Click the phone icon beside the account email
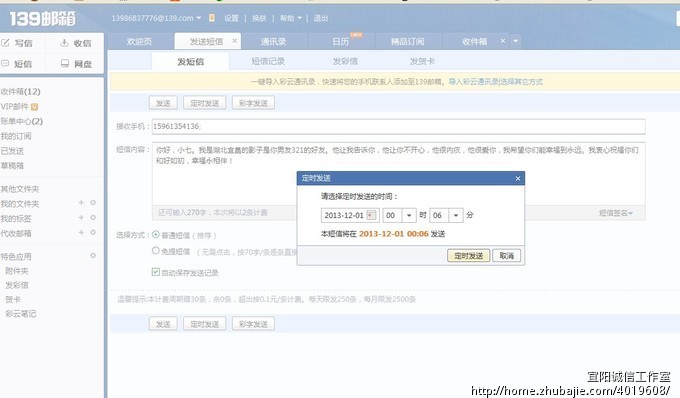The height and width of the screenshot is (398, 680). (212, 18)
